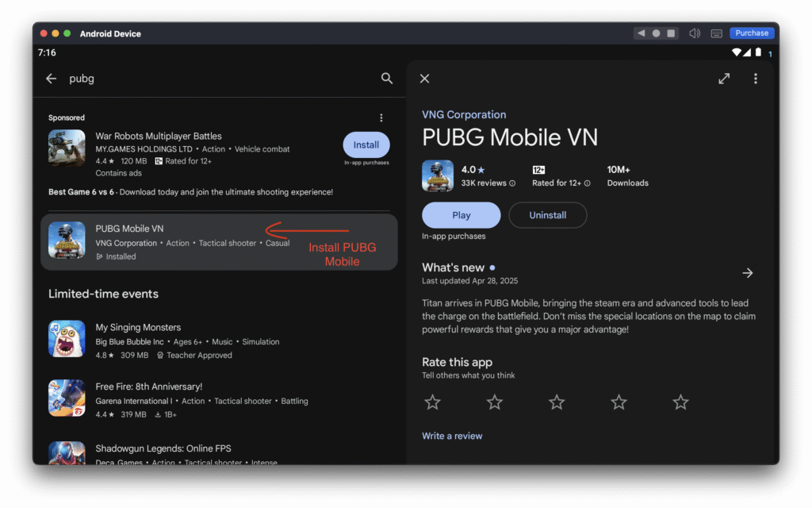The width and height of the screenshot is (812, 508).
Task: Play PUBG Mobile VN
Action: (x=461, y=215)
